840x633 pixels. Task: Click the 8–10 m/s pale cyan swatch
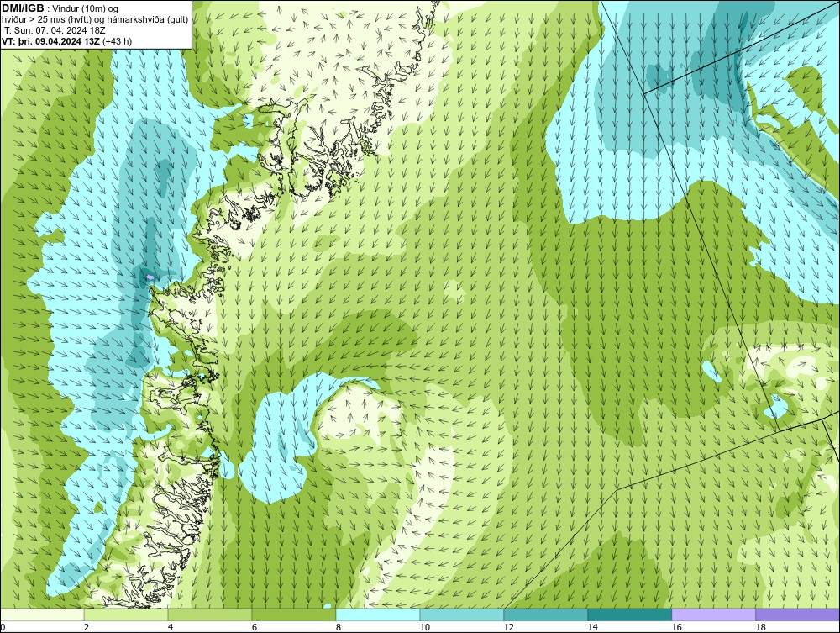coord(378,615)
